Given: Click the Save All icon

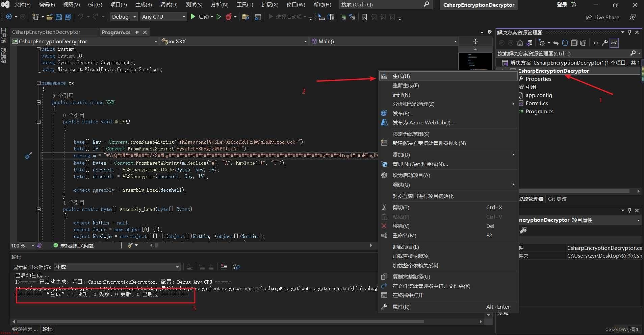Looking at the screenshot, I should point(68,17).
